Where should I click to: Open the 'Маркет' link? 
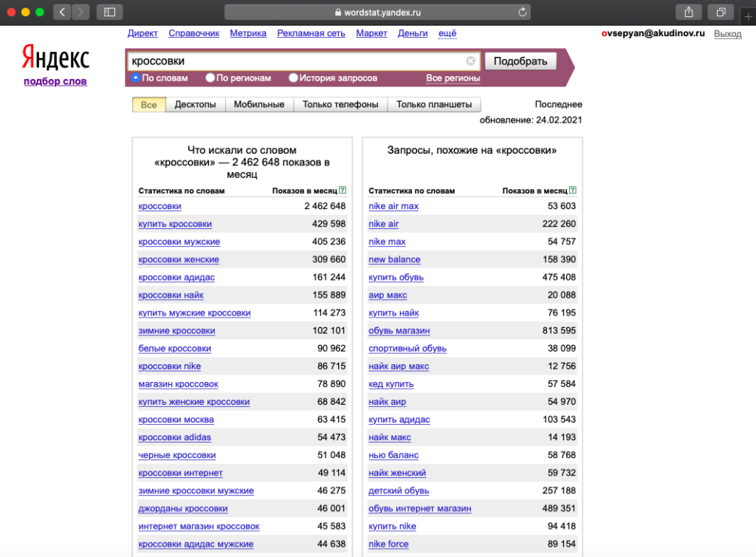click(371, 33)
